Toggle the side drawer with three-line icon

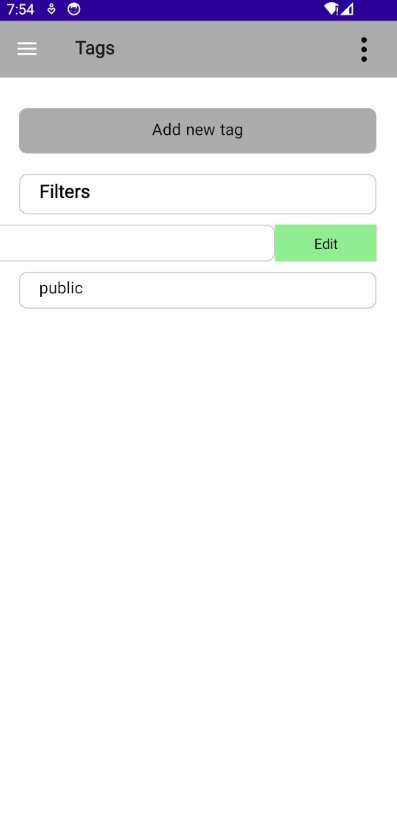(x=27, y=49)
